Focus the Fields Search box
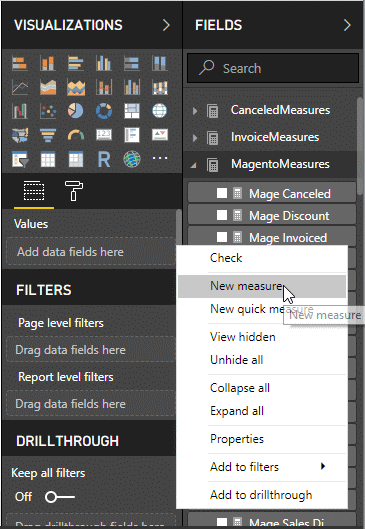Image resolution: width=365 pixels, height=529 pixels. [273, 68]
